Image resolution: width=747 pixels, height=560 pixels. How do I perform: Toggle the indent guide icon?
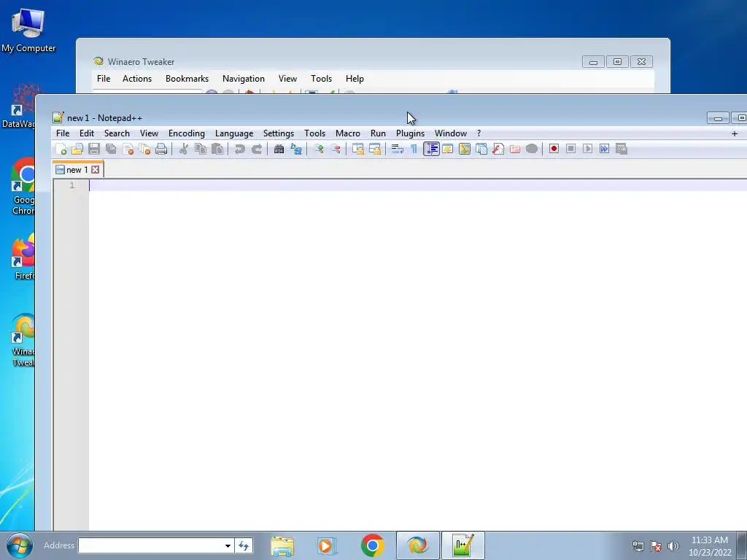click(x=431, y=149)
